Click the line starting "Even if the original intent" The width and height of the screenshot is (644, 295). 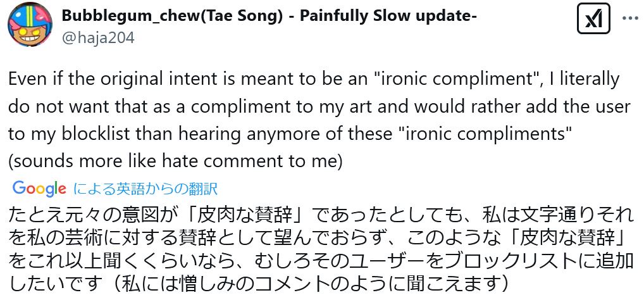point(314,79)
